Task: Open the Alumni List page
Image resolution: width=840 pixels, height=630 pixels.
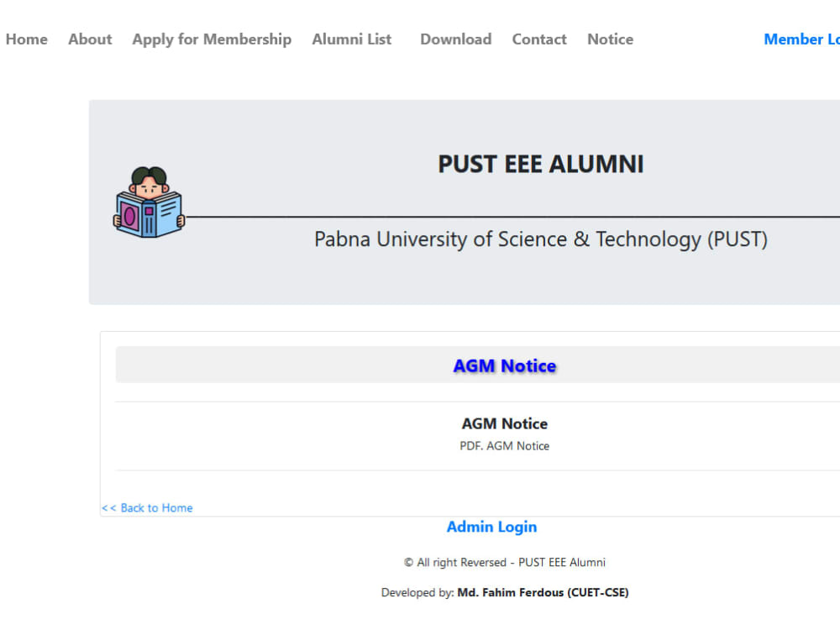Action: coord(352,39)
